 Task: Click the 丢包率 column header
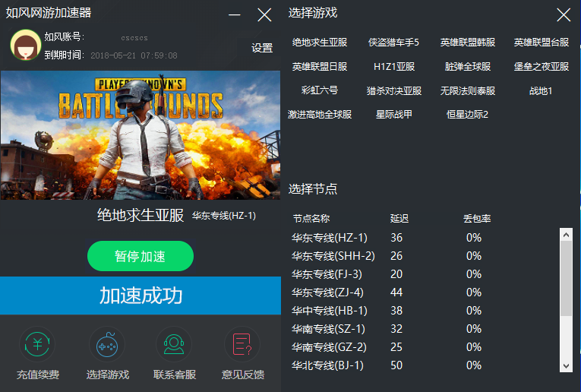(x=477, y=219)
